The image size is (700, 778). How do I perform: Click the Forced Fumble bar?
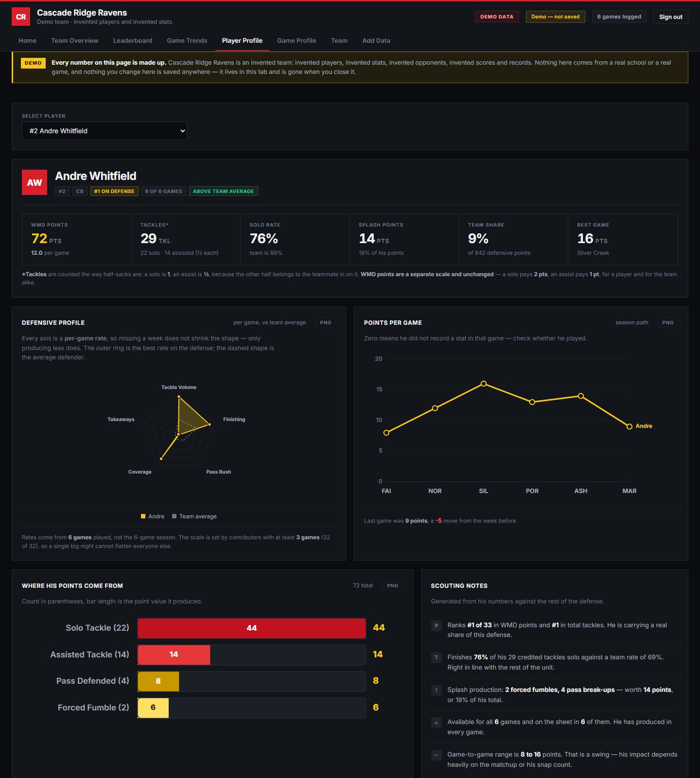tap(153, 707)
